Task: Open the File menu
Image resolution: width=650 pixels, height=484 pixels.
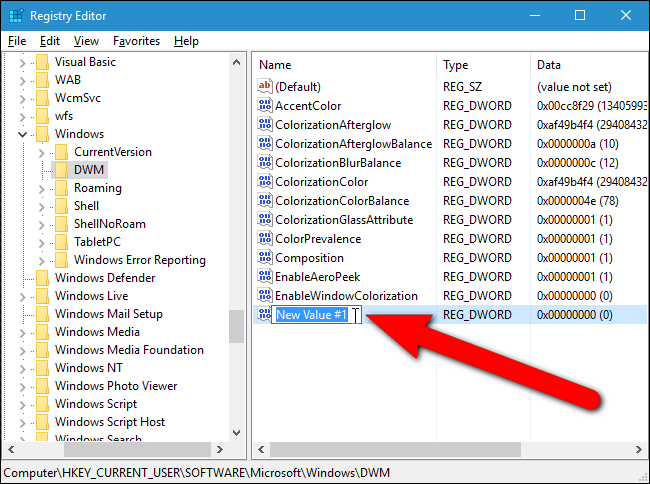Action: point(17,41)
